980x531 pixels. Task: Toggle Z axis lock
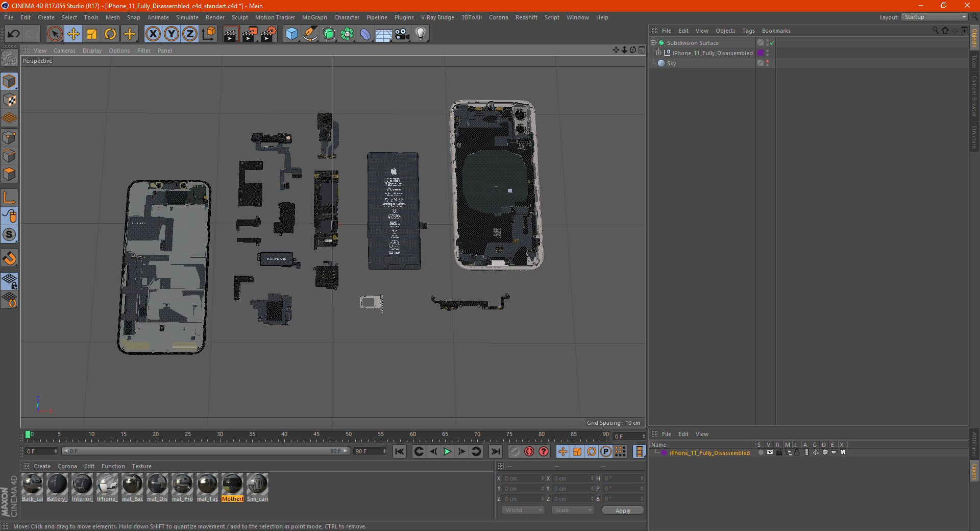pyautogui.click(x=190, y=34)
